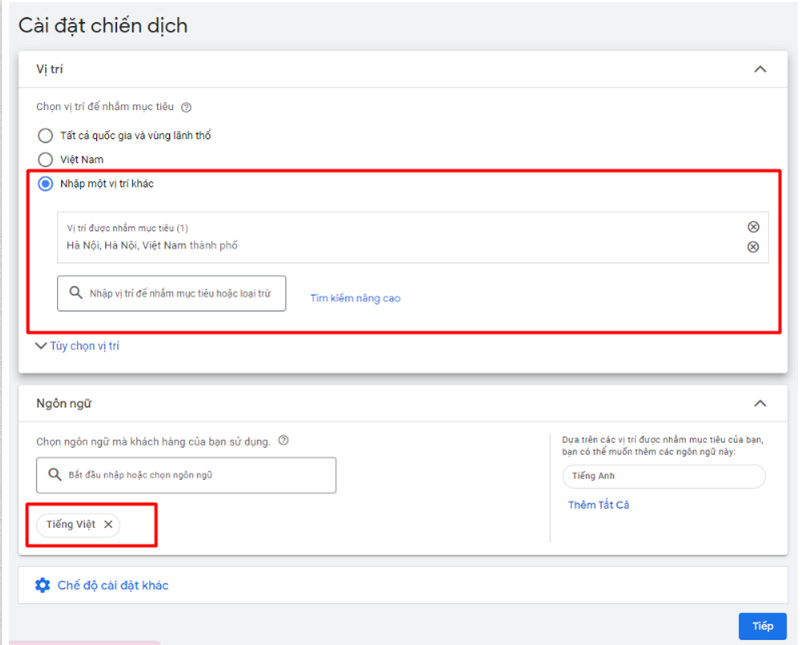Click 'Vị trí được nhắm mục tiêu (1)' label
800x645 pixels.
click(128, 228)
